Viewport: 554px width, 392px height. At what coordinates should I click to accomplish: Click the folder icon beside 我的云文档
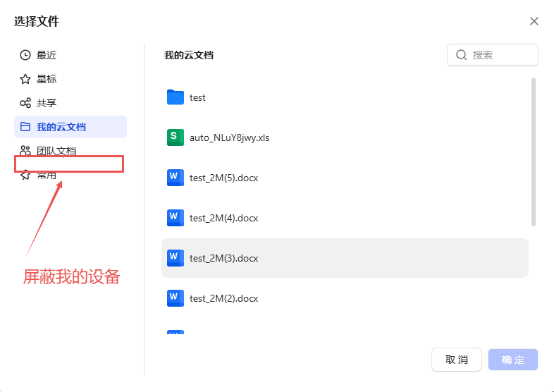pos(25,127)
